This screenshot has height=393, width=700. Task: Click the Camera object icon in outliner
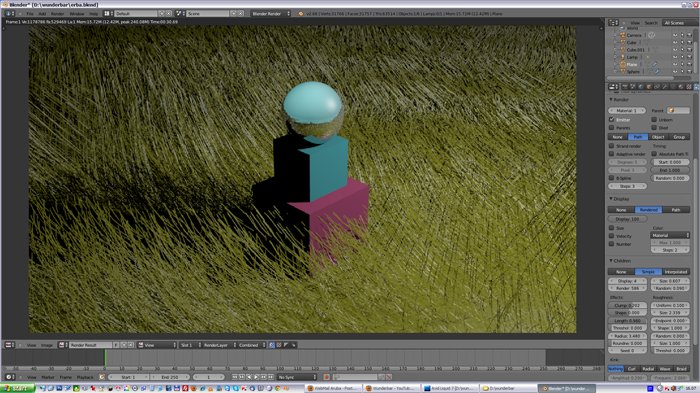(623, 35)
